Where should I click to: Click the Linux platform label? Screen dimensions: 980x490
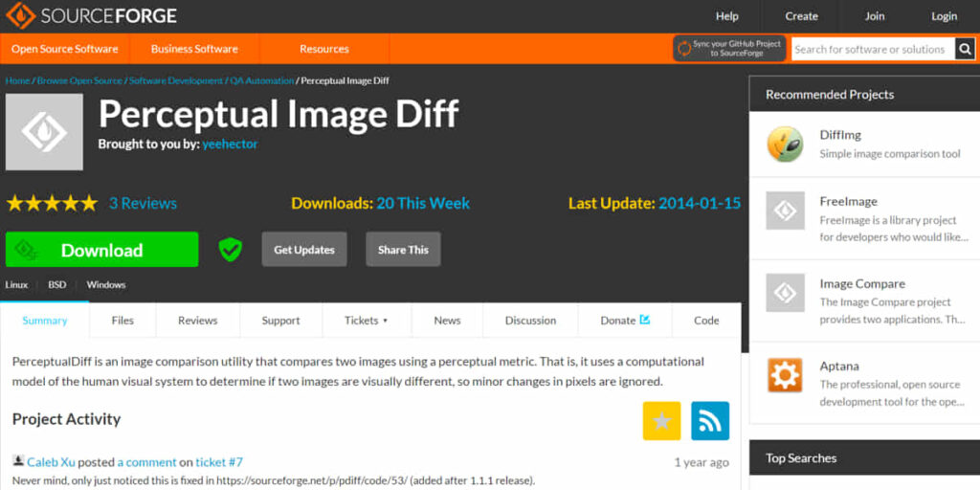pos(17,284)
